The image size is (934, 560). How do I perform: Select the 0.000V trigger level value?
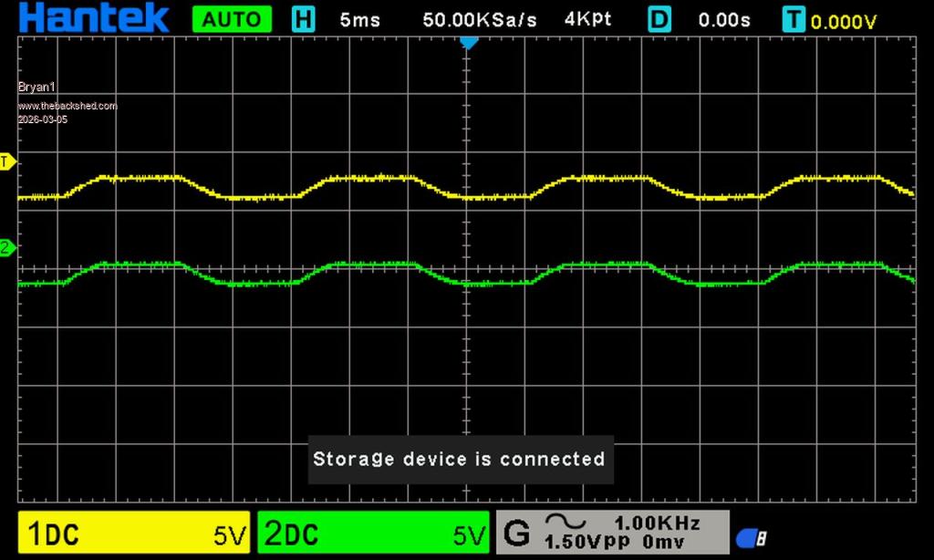pos(844,21)
